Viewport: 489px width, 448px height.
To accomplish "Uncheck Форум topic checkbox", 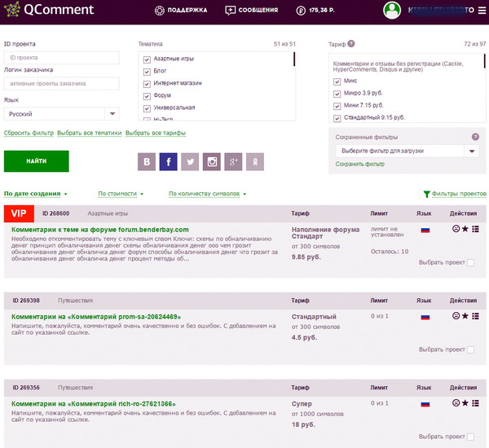I will click(147, 96).
